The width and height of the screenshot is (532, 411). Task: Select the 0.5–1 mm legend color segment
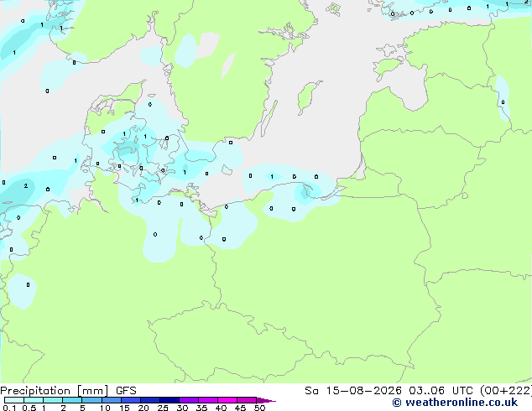pos(34,400)
